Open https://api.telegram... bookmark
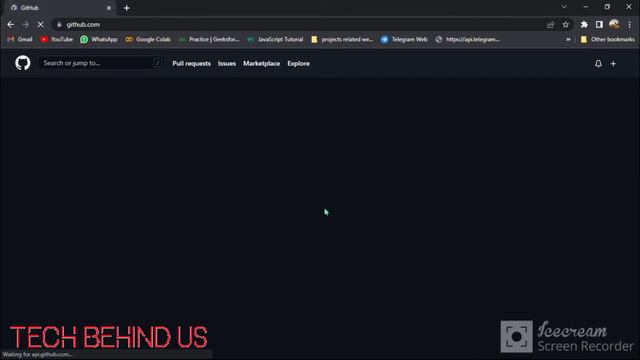Screen dimensions: 640x360 tap(468, 39)
